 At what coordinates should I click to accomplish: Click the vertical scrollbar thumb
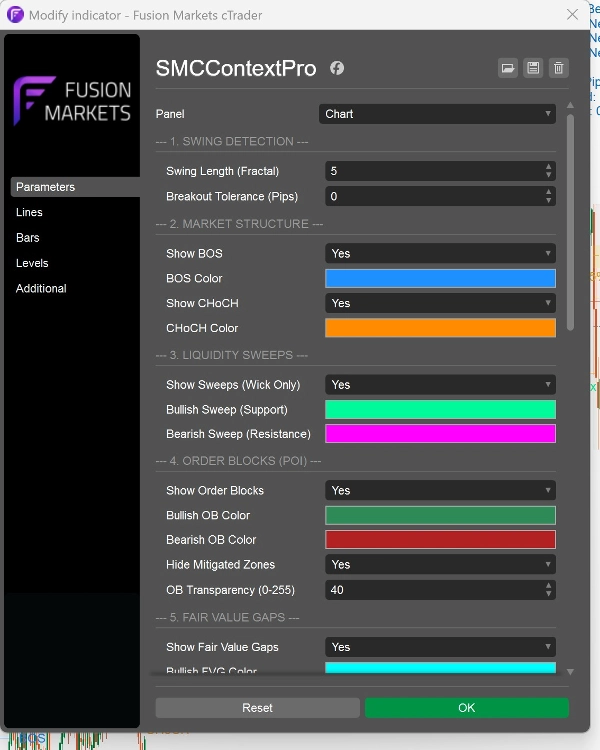tap(570, 222)
